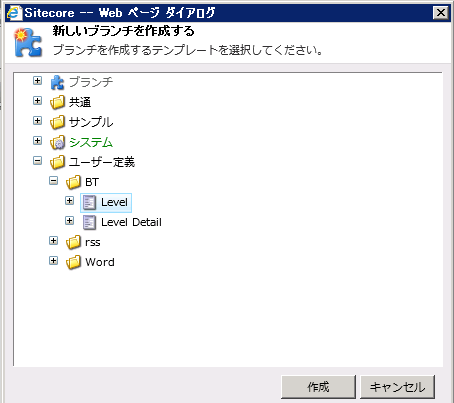
Task: Click the Level template icon
Action: (89, 202)
